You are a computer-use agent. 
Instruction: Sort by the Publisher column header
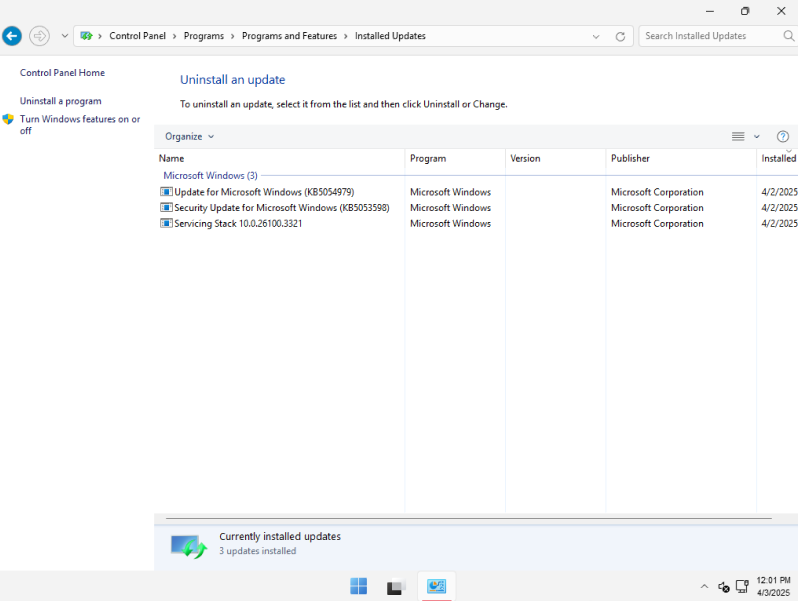coord(681,158)
